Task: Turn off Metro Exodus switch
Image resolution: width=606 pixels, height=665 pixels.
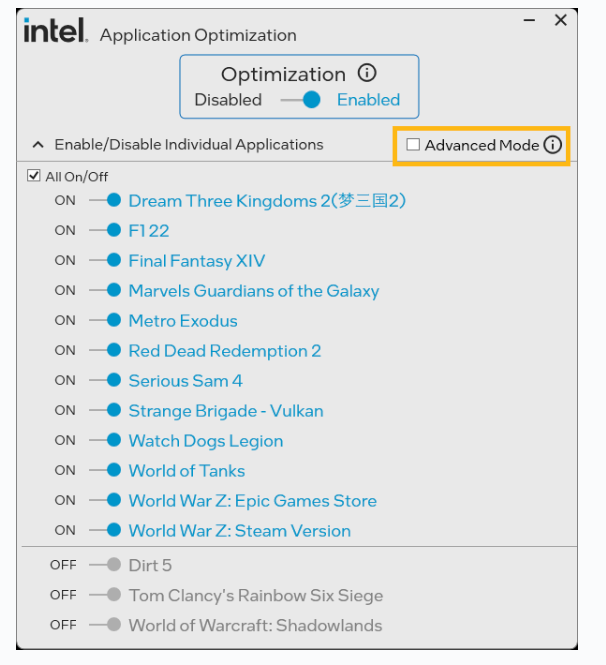Action: point(105,320)
